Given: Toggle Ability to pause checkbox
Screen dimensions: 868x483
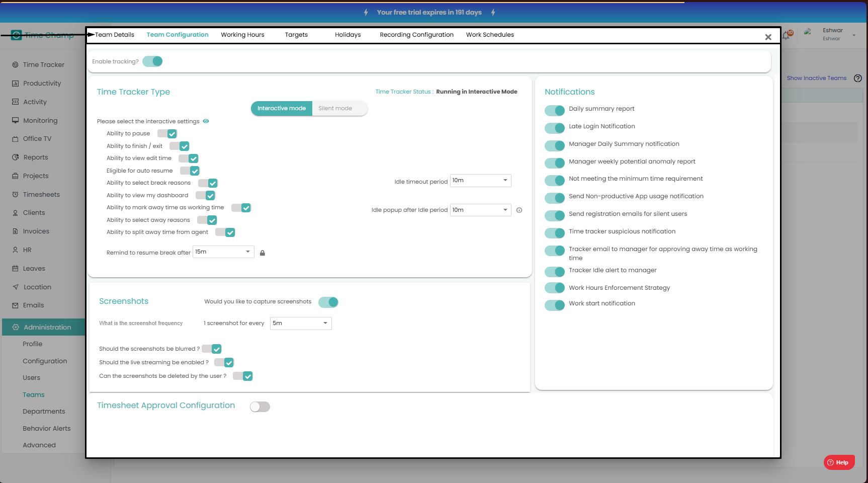Looking at the screenshot, I should coord(167,134).
